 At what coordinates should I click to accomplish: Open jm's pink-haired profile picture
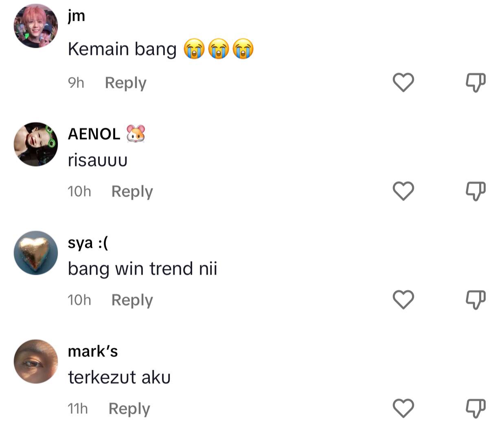pos(36,26)
